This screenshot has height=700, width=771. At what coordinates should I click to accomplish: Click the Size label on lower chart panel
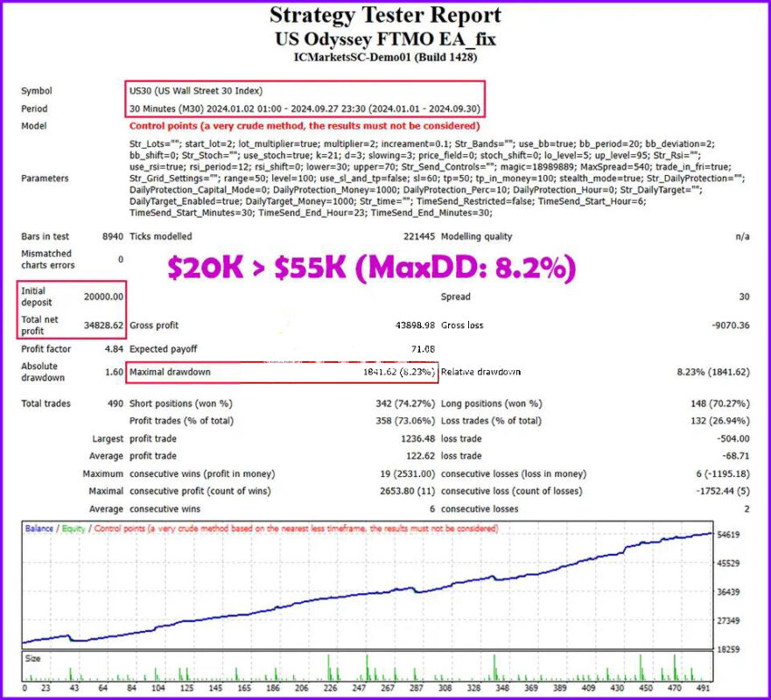point(35,657)
